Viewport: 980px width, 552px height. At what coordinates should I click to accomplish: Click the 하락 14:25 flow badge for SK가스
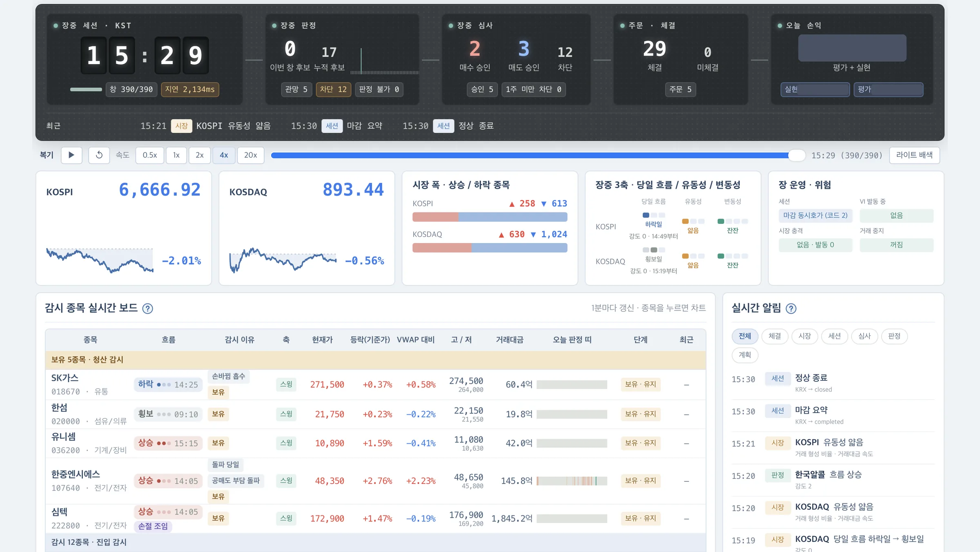point(168,384)
